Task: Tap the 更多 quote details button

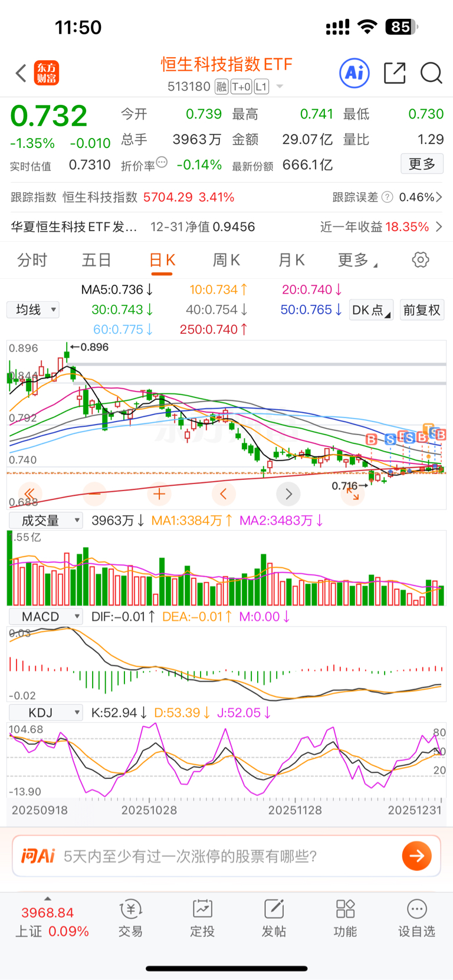Action: [x=422, y=164]
